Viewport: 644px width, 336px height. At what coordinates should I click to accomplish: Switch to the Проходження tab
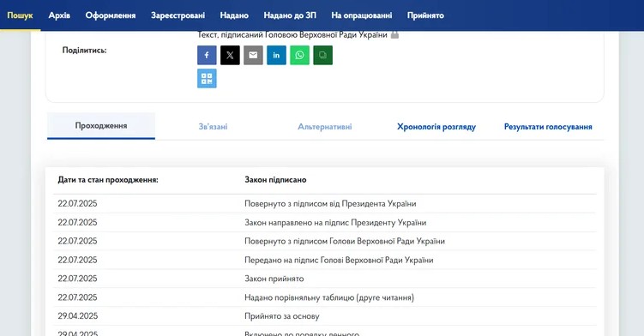101,126
